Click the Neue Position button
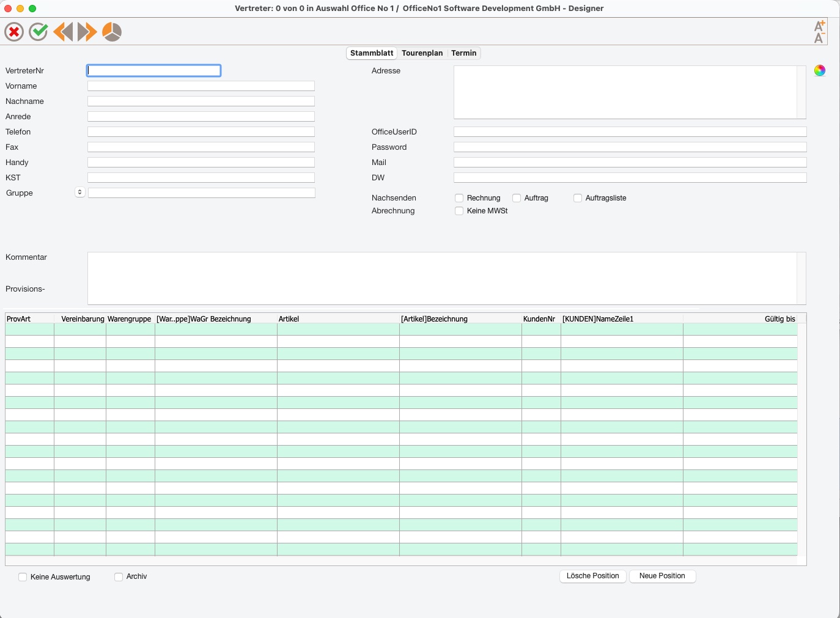The image size is (840, 618). pos(662,576)
